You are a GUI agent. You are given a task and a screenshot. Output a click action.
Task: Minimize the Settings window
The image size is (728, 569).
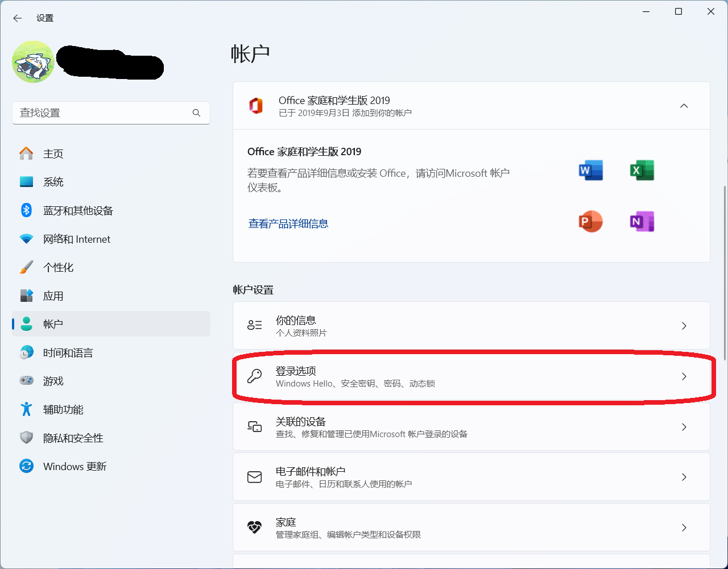(646, 11)
